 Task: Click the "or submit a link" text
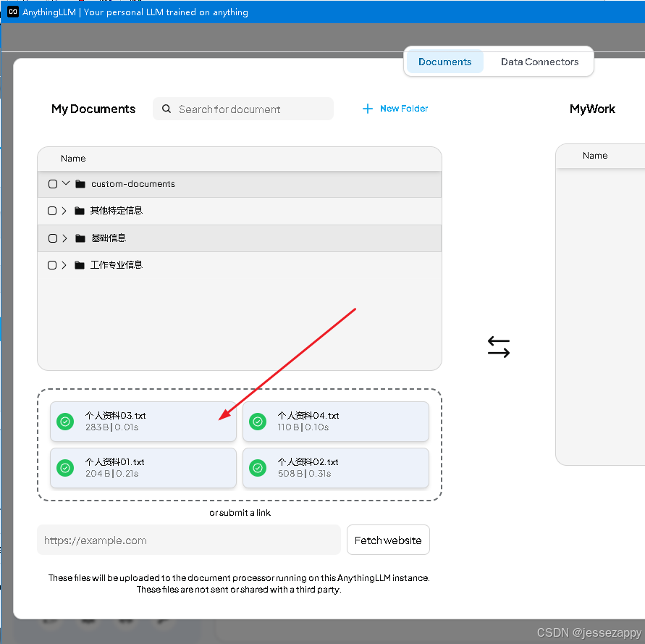coord(240,513)
